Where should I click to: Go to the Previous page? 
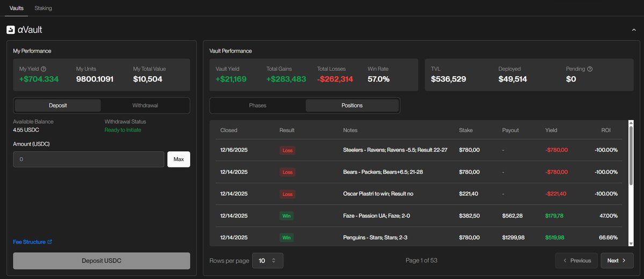point(576,261)
